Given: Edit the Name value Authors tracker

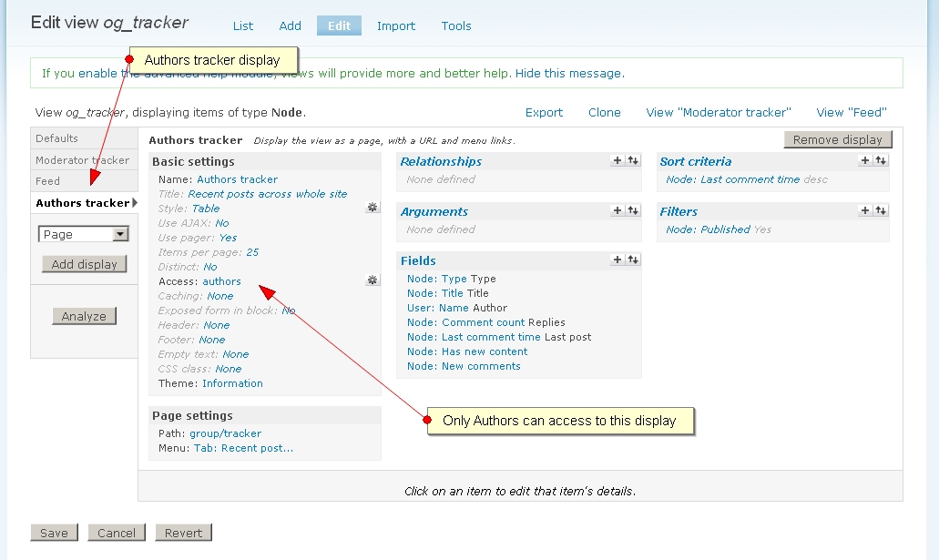Looking at the screenshot, I should point(237,179).
